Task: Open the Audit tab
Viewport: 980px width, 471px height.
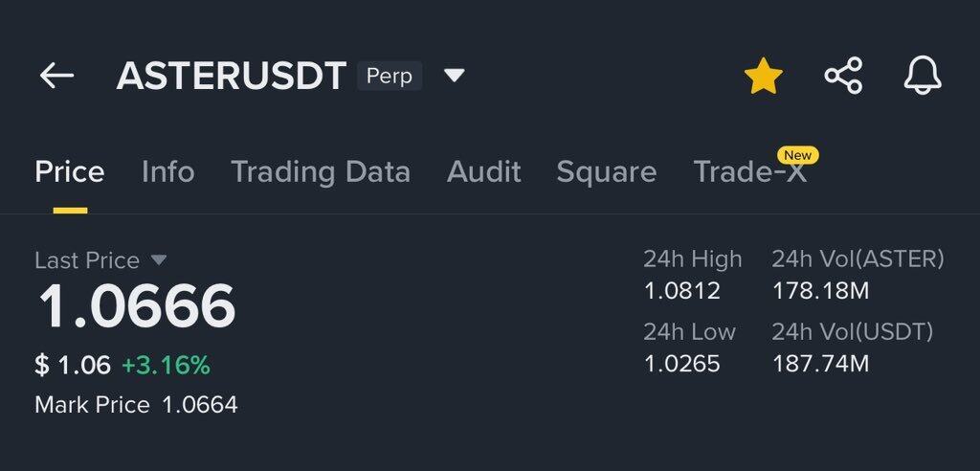Action: click(x=483, y=172)
